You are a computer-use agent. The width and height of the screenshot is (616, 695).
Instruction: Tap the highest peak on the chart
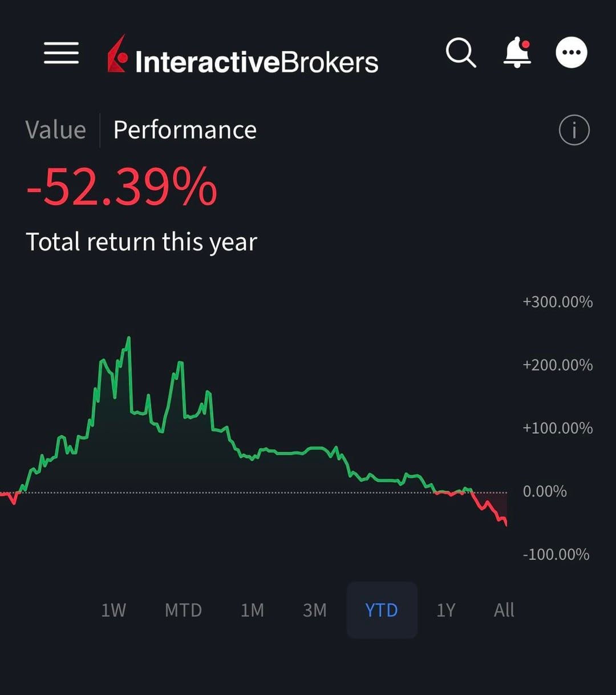[129, 339]
